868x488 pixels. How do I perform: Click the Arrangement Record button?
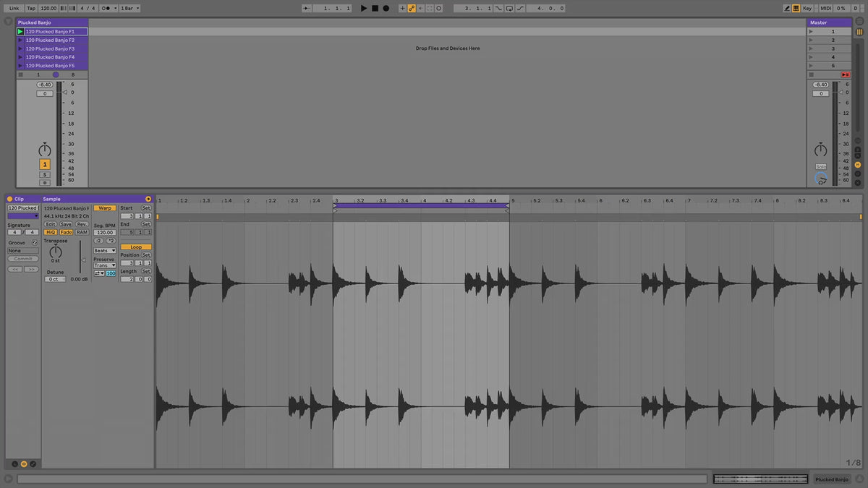(386, 8)
